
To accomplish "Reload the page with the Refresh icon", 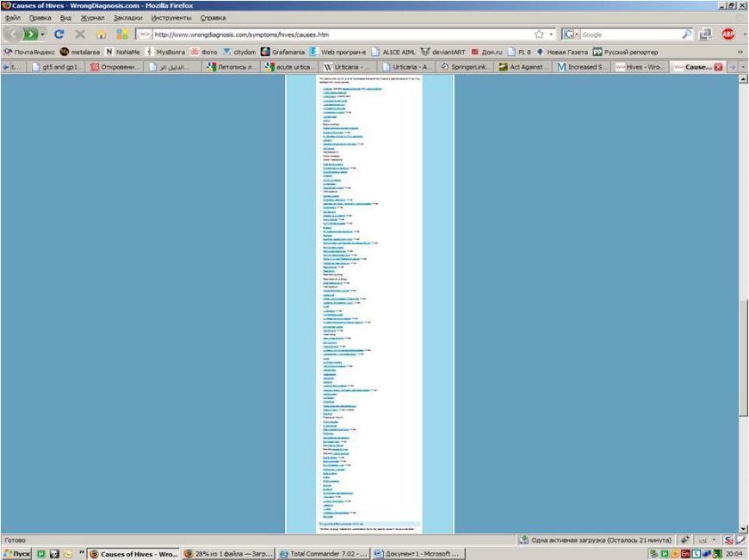I will [x=59, y=34].
